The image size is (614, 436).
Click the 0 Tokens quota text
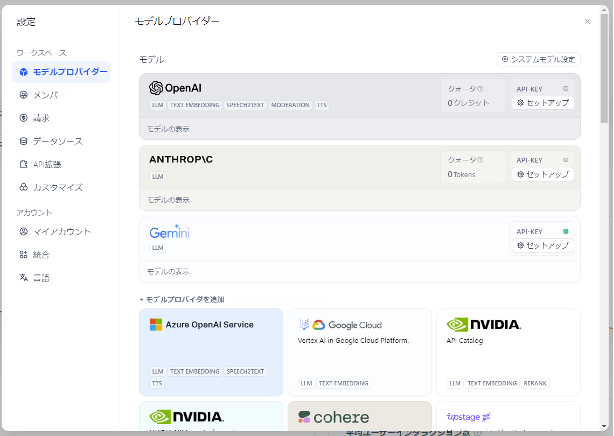(461, 174)
